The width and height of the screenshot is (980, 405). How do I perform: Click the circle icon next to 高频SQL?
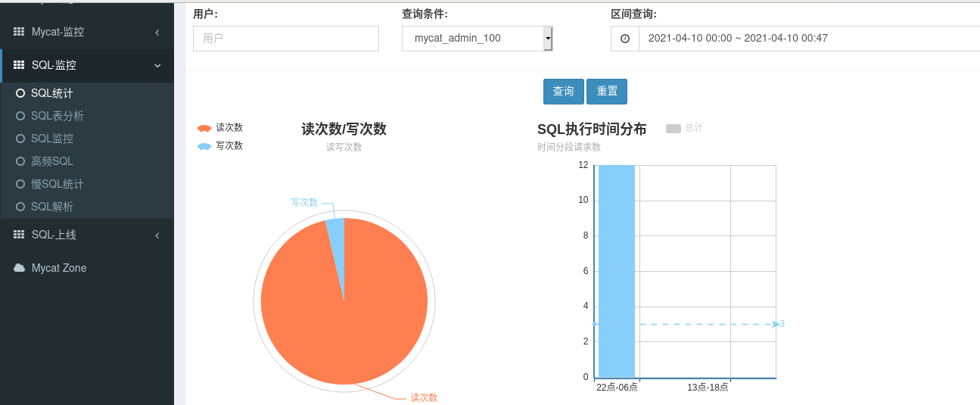click(x=20, y=161)
